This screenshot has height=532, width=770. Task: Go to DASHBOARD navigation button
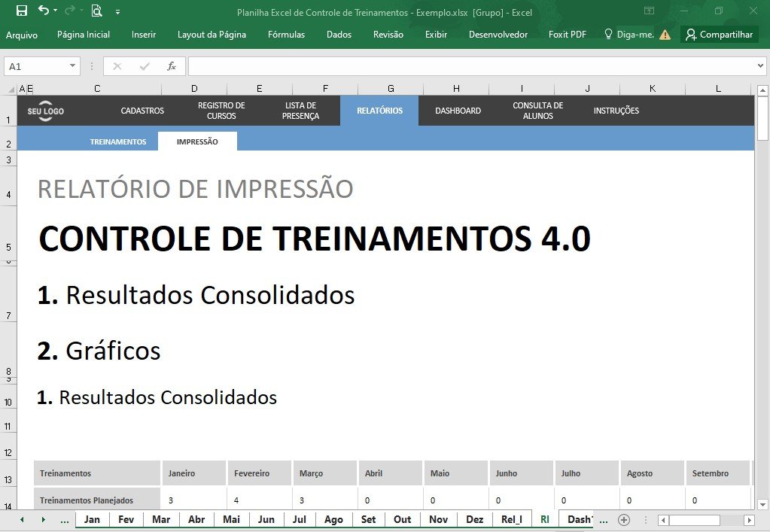(x=458, y=111)
